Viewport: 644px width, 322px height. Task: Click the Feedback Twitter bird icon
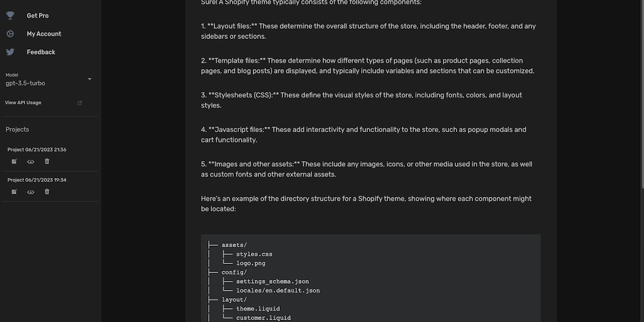click(10, 52)
